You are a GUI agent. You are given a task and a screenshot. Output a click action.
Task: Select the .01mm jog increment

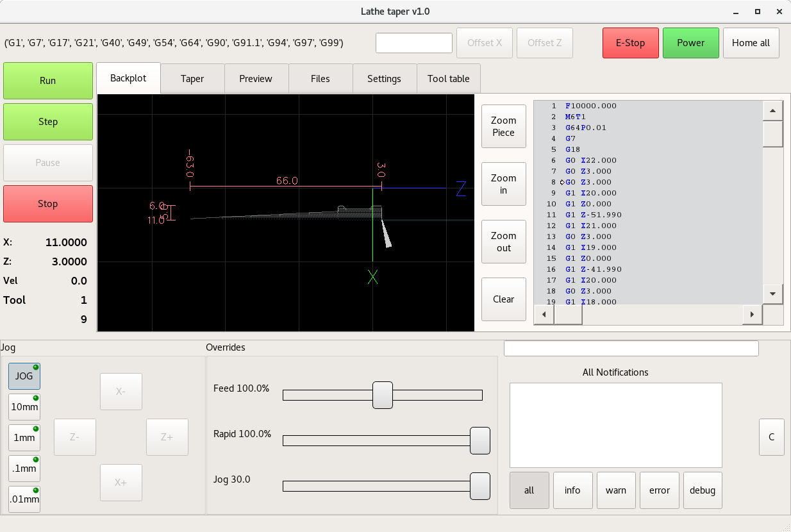tap(24, 499)
